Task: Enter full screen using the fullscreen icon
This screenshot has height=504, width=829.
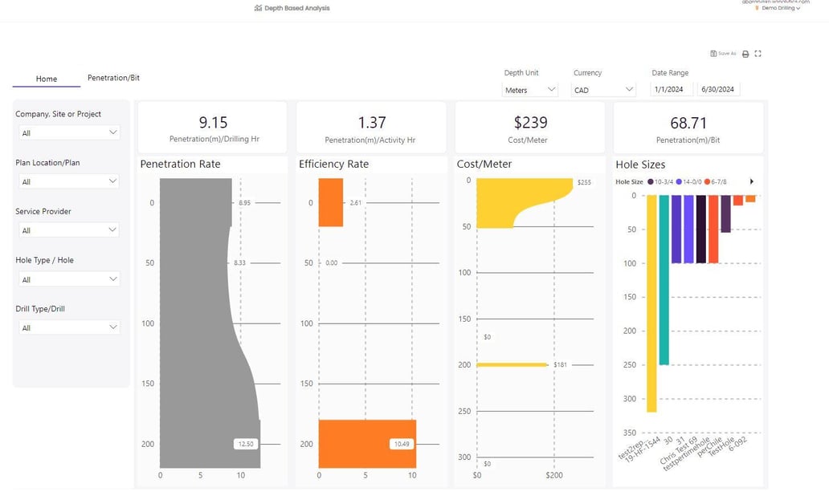Action: click(x=758, y=53)
